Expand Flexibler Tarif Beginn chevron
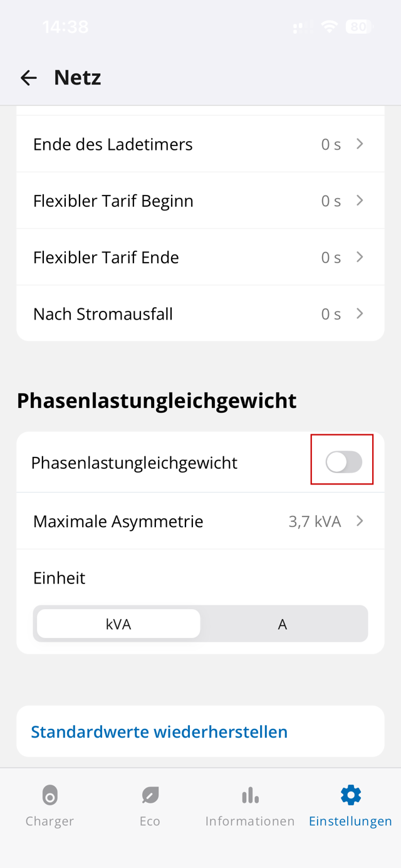The width and height of the screenshot is (401, 868). [x=360, y=201]
